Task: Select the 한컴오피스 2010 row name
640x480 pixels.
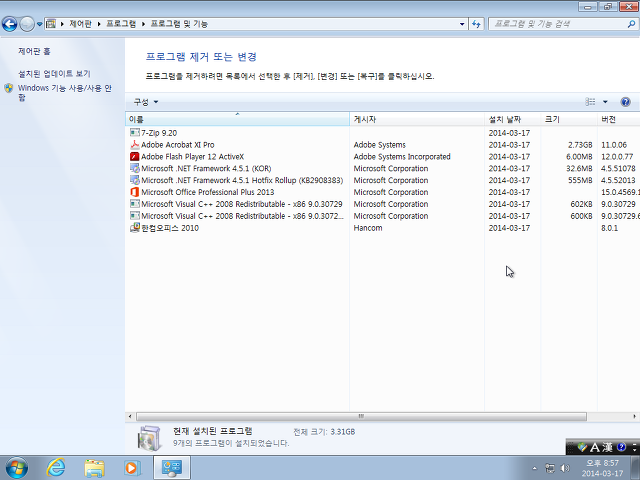Action: 170,228
